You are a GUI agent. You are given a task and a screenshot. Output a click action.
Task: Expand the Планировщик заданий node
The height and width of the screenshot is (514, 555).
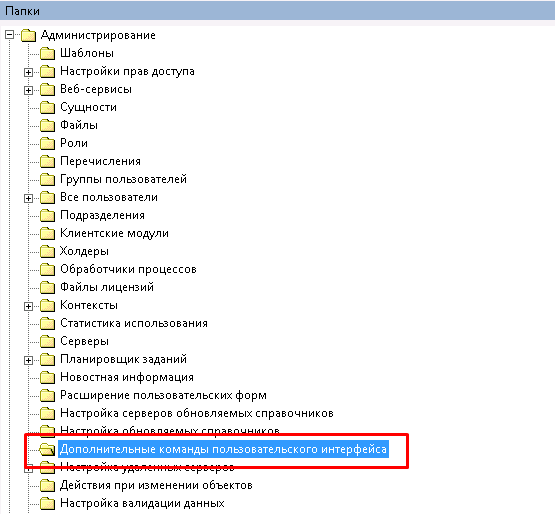(28, 360)
